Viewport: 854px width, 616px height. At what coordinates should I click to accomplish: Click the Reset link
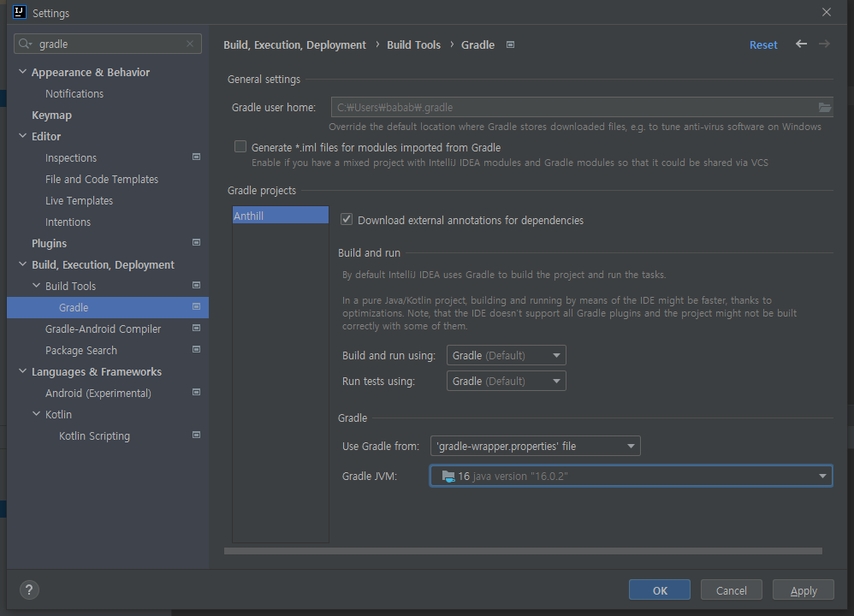click(x=763, y=44)
